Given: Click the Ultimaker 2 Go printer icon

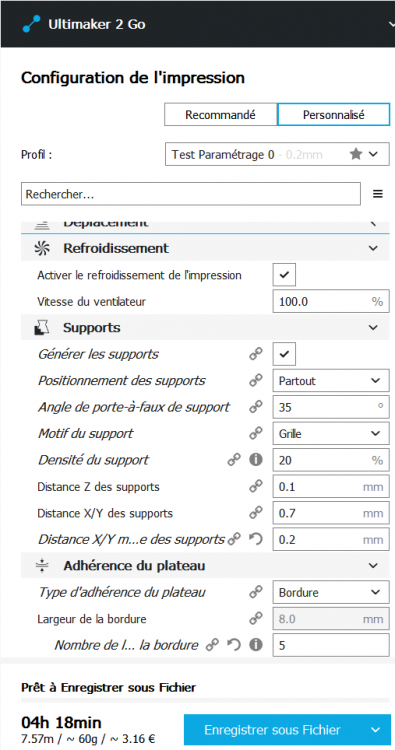Looking at the screenshot, I should click(x=32, y=24).
